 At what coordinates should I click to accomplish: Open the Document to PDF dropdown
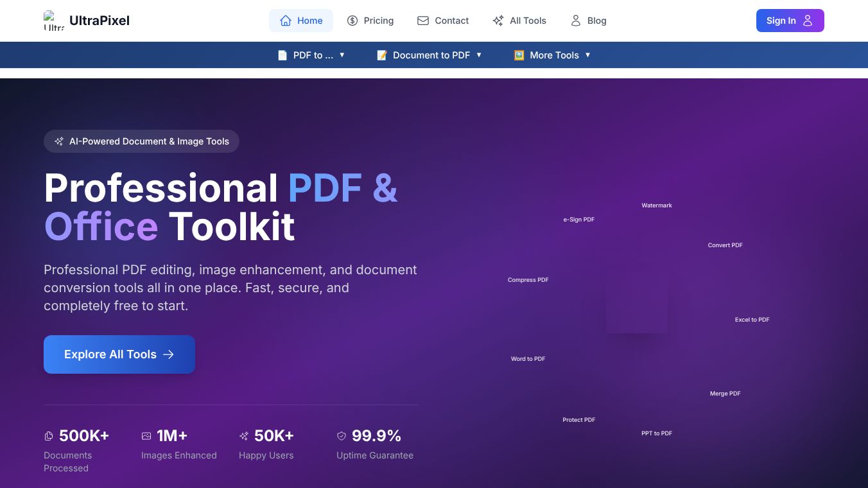(x=429, y=55)
